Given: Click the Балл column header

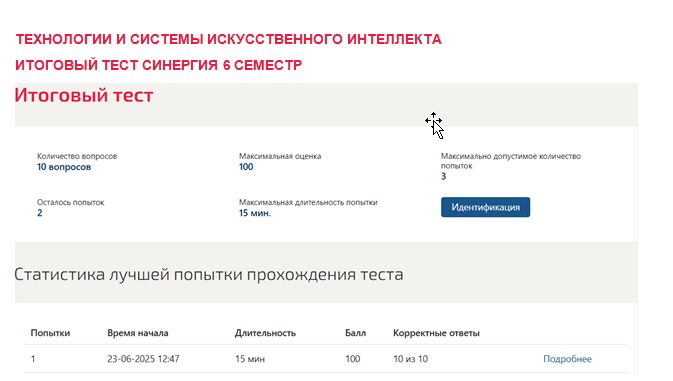Looking at the screenshot, I should pyautogui.click(x=355, y=333).
